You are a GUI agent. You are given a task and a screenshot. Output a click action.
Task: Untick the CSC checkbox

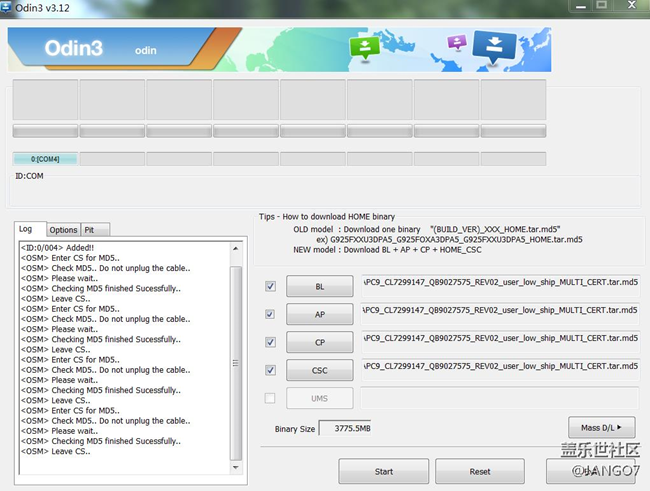tap(270, 370)
